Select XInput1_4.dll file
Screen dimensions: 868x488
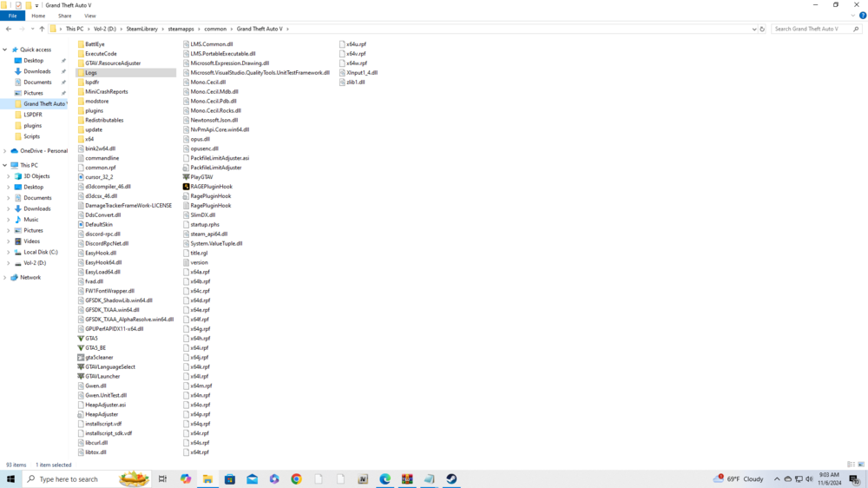tap(358, 73)
